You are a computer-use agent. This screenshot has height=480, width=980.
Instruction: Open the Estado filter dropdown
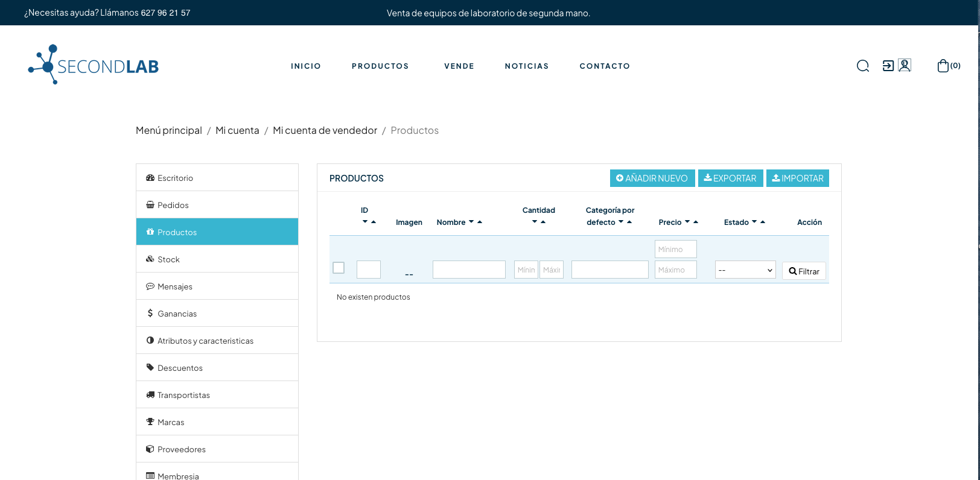click(745, 270)
